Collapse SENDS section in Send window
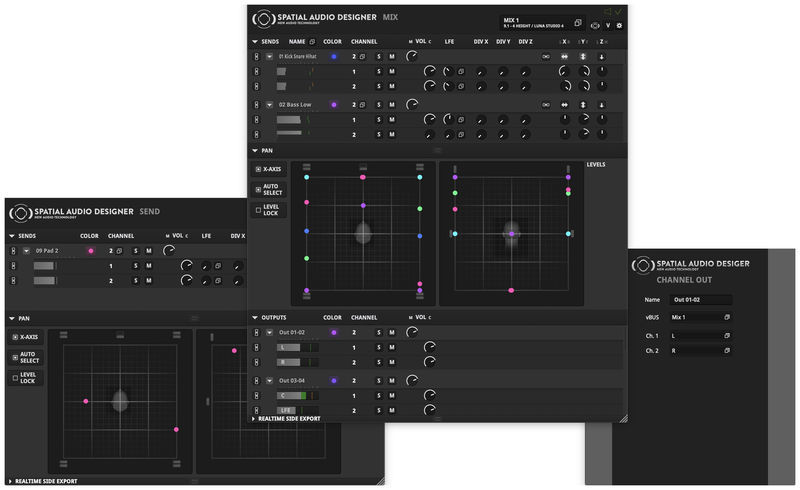Screen dimensions: 800x490 tap(11, 236)
